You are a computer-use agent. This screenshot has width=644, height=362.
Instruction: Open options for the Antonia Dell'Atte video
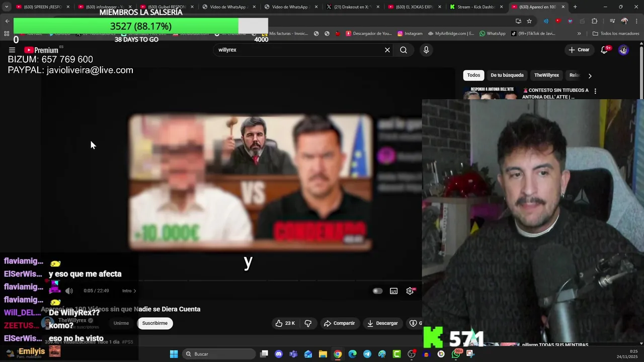tap(595, 91)
